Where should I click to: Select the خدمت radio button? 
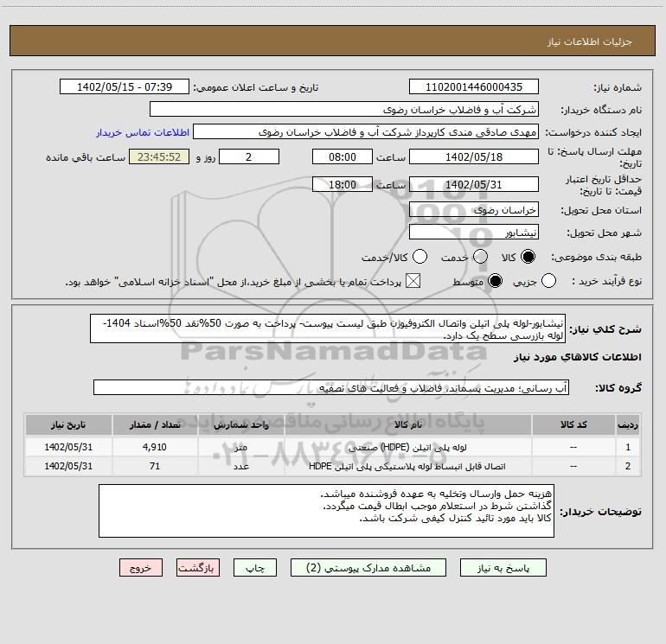pos(480,257)
